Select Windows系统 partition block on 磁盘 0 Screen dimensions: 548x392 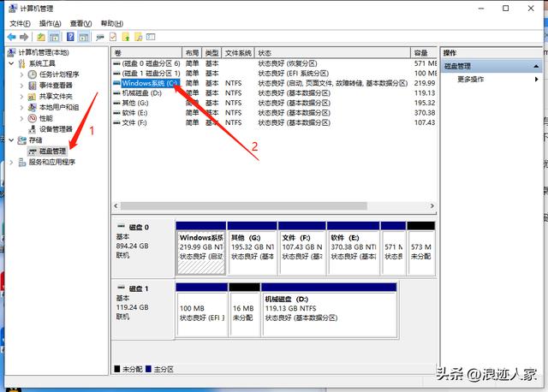pyautogui.click(x=200, y=248)
